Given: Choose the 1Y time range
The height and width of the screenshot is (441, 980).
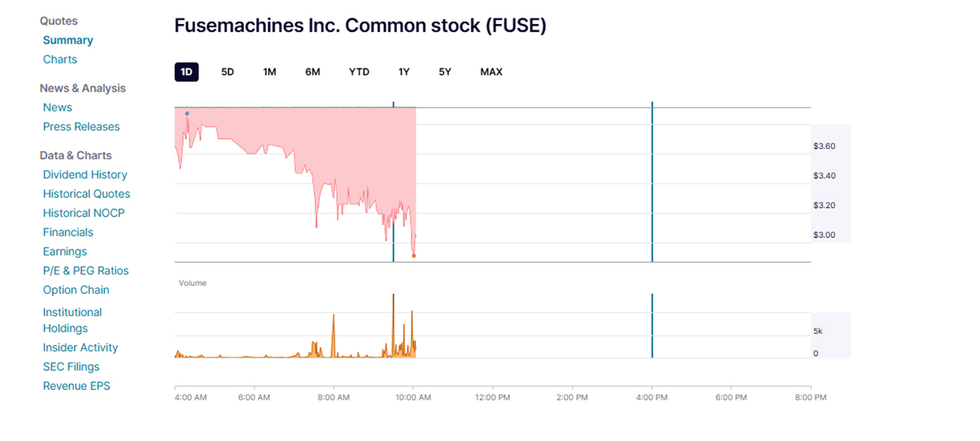Looking at the screenshot, I should (x=404, y=72).
